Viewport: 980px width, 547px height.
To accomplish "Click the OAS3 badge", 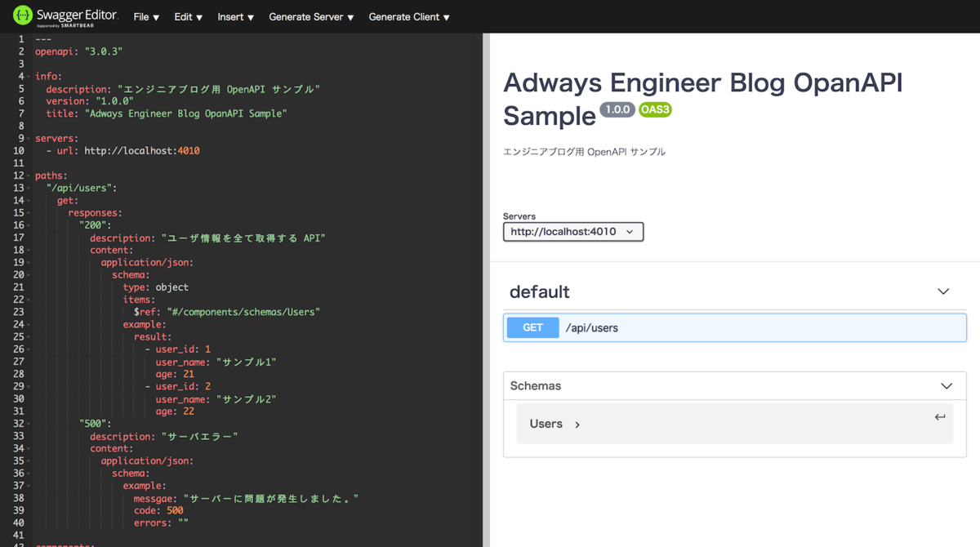I will pos(655,109).
